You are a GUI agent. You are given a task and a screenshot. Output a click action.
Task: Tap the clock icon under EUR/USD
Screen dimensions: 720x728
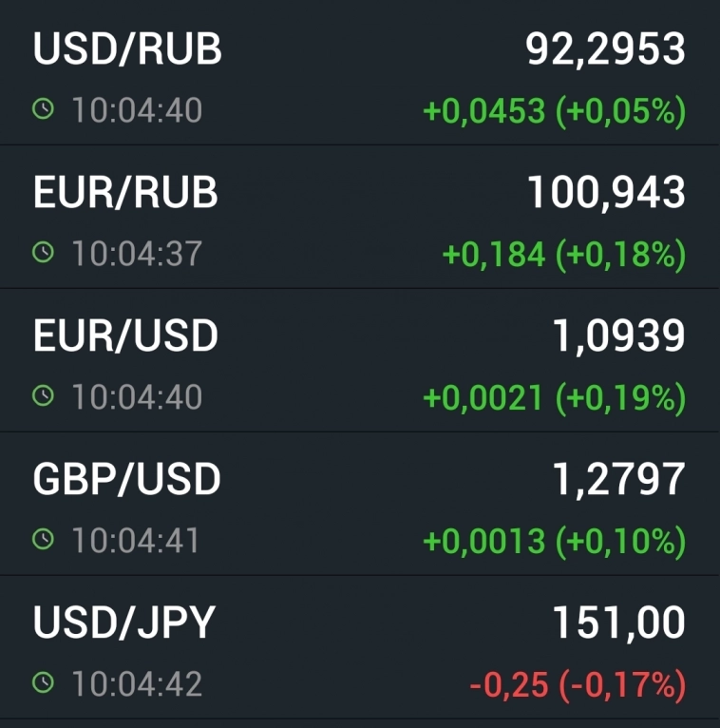point(43,396)
